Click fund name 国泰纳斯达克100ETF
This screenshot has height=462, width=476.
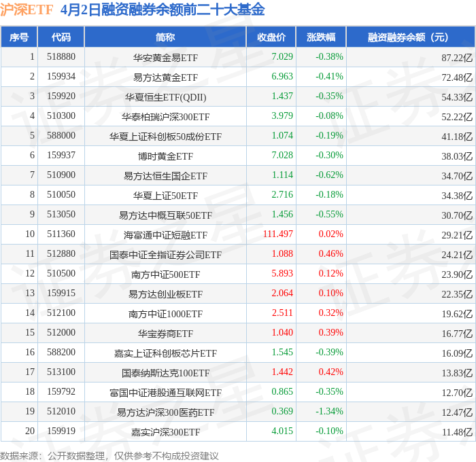tap(165, 373)
